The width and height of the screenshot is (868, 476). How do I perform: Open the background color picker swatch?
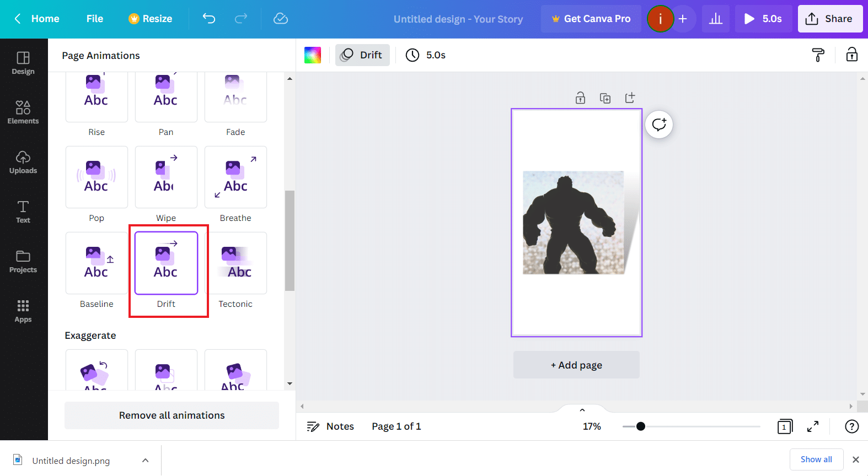point(313,55)
